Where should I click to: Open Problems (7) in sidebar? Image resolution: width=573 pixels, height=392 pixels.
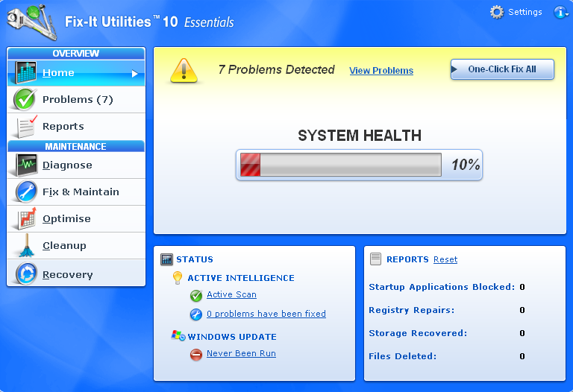pos(76,99)
